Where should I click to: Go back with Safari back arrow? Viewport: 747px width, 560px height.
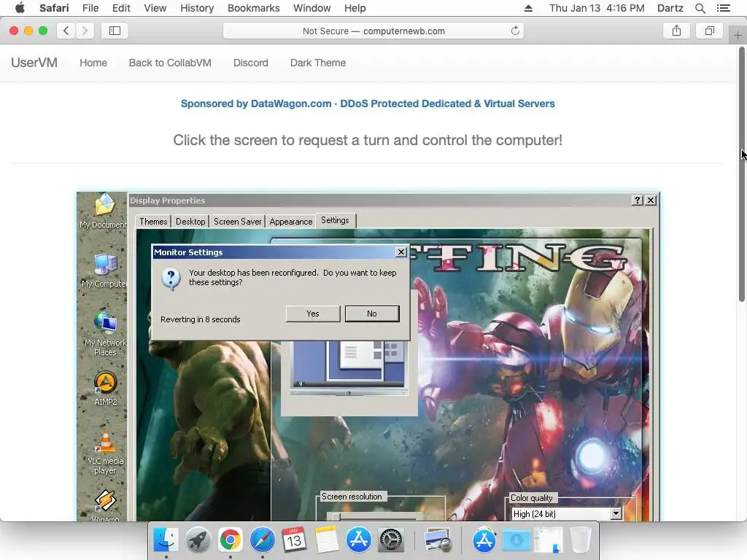click(x=66, y=31)
